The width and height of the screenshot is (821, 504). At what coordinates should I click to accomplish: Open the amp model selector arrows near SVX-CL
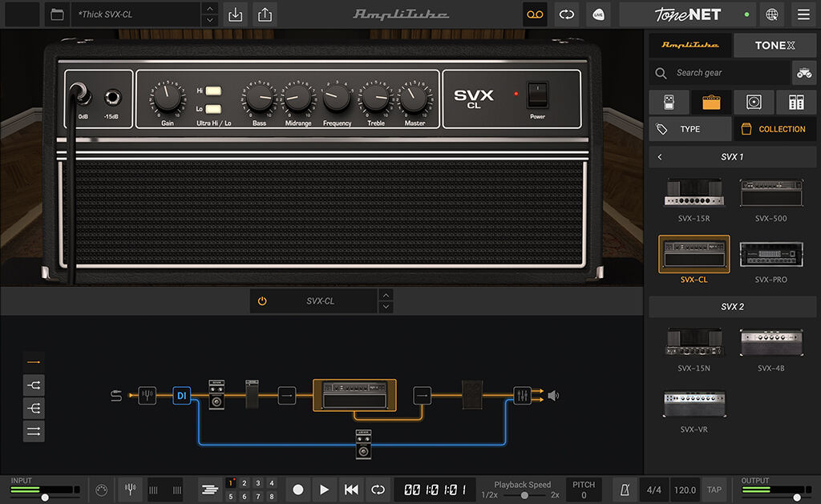pos(386,300)
